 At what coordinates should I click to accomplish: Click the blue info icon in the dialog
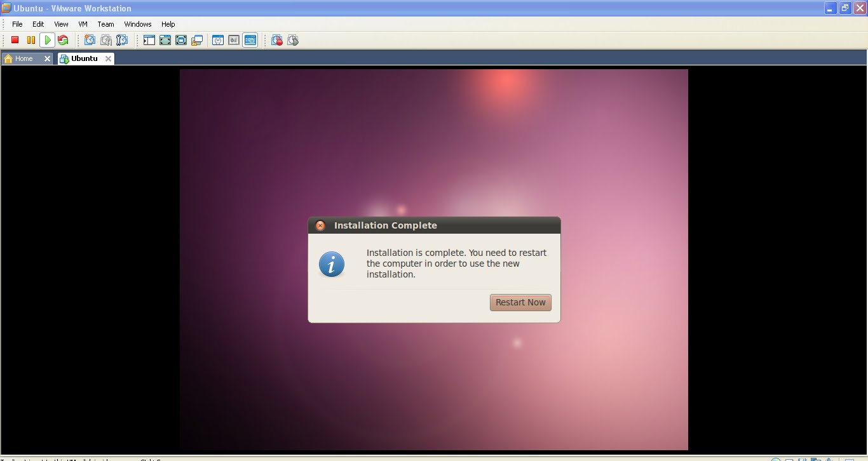pyautogui.click(x=332, y=264)
